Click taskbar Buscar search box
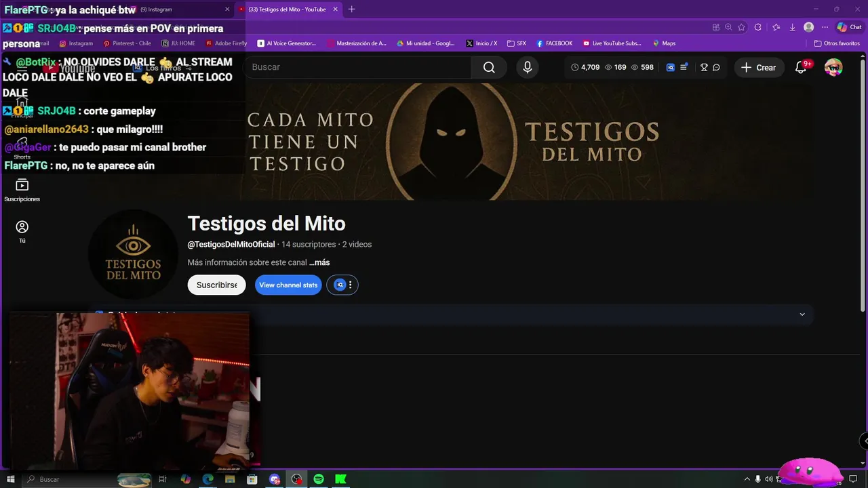Image resolution: width=868 pixels, height=488 pixels. (87, 479)
